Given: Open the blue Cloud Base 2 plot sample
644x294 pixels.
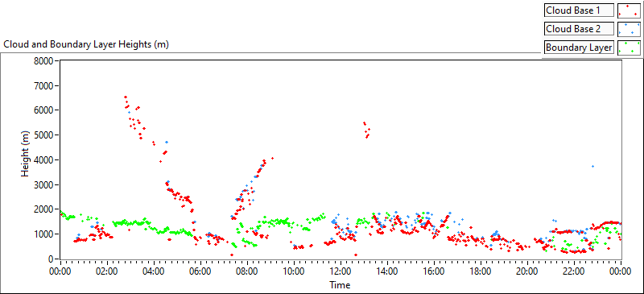Looking at the screenshot, I should 629,29.
